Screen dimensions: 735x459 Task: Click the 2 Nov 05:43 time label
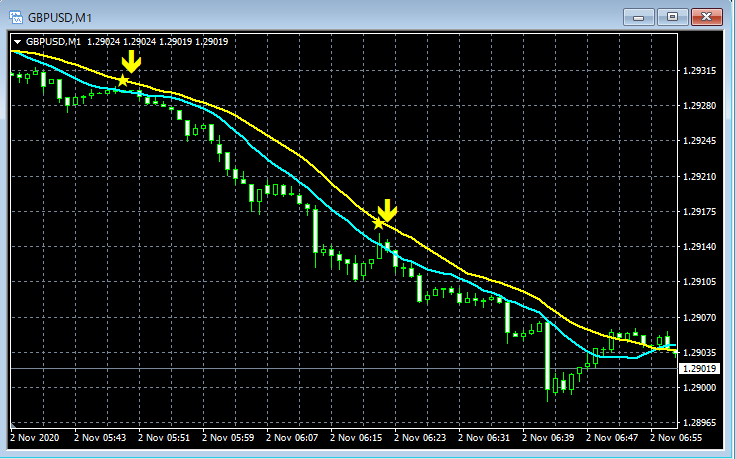(x=100, y=438)
